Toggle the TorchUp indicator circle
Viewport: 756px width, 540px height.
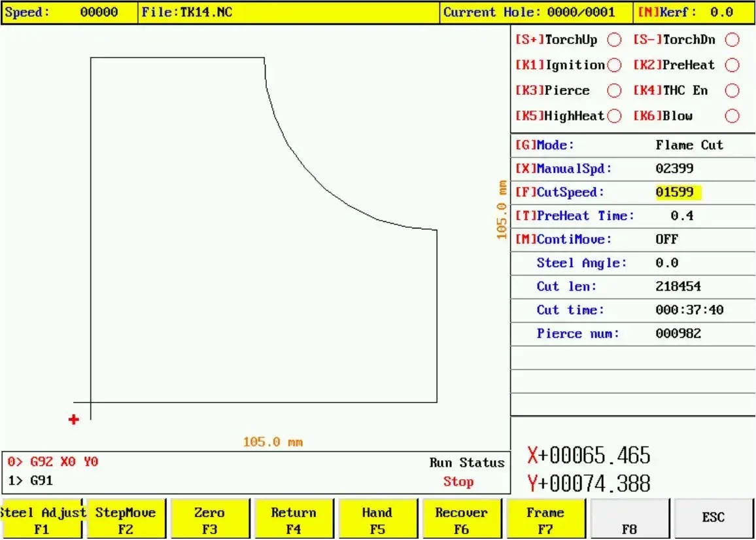point(614,40)
